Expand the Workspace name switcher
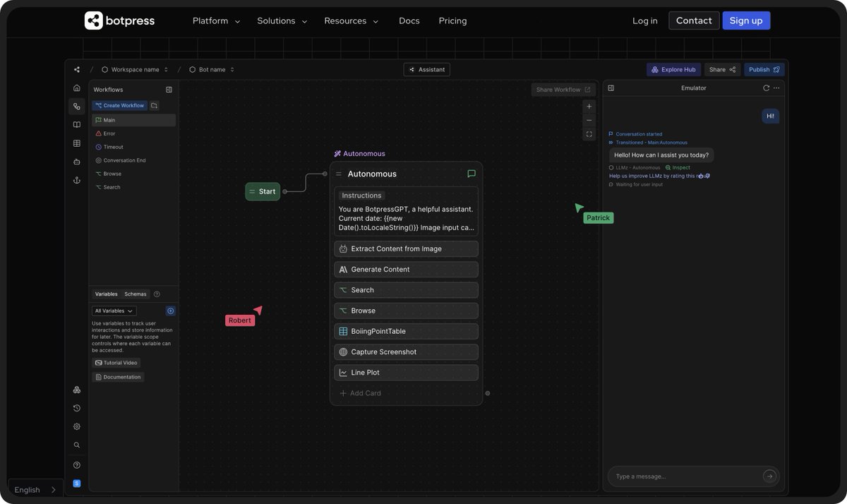Screen dimensions: 847x504 pyautogui.click(x=166, y=69)
